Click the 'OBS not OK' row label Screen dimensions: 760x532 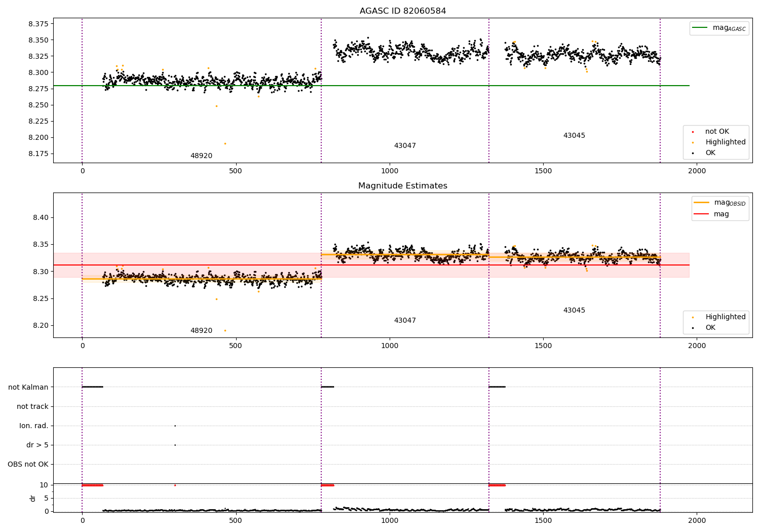point(28,465)
